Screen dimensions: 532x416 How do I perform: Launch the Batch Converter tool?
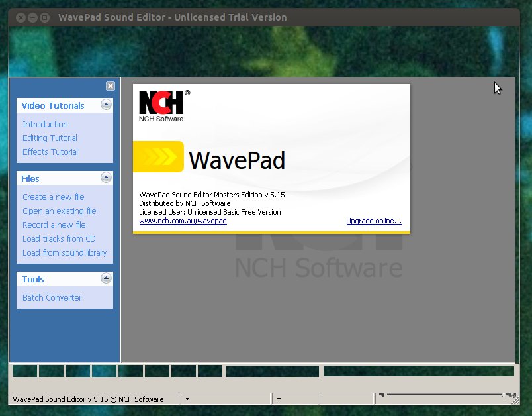click(x=52, y=298)
